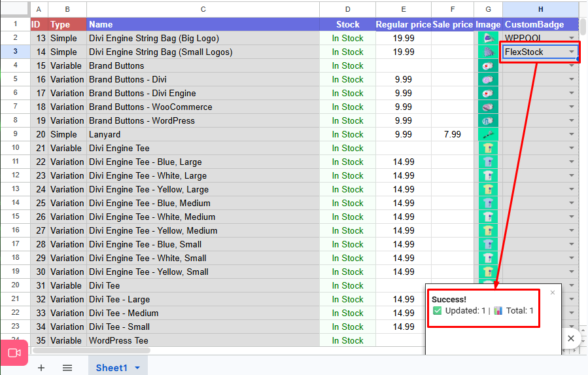This screenshot has width=588, height=375.
Task: Select the 'WordPress Tee' cell
Action: pos(203,340)
